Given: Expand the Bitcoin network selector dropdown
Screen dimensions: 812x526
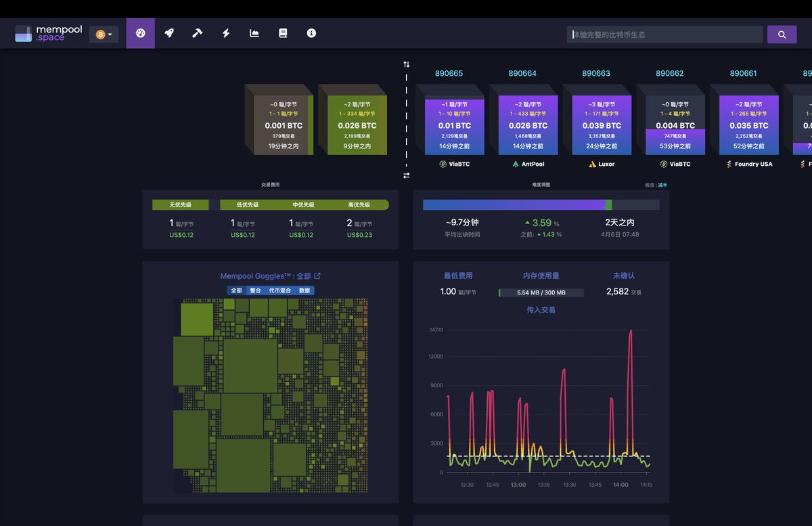Looking at the screenshot, I should tap(104, 34).
